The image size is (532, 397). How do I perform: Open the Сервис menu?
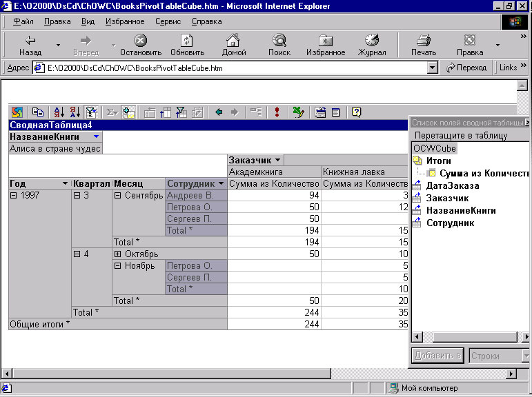pos(168,21)
